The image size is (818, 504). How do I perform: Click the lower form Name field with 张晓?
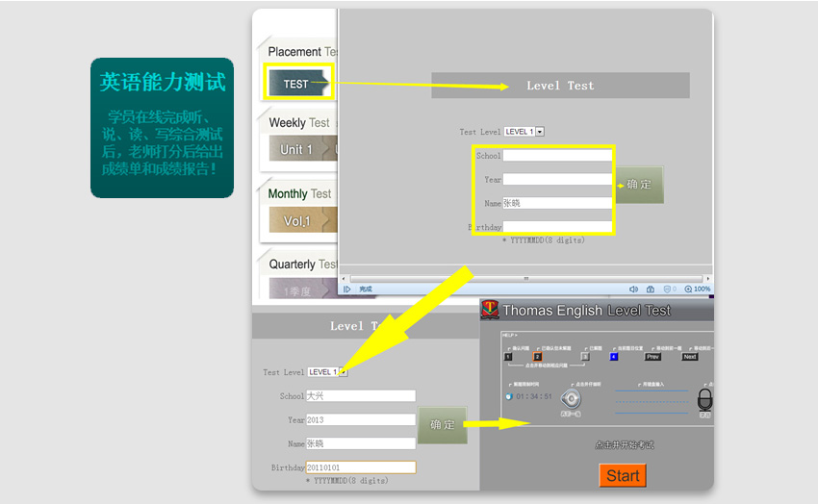[x=361, y=443]
